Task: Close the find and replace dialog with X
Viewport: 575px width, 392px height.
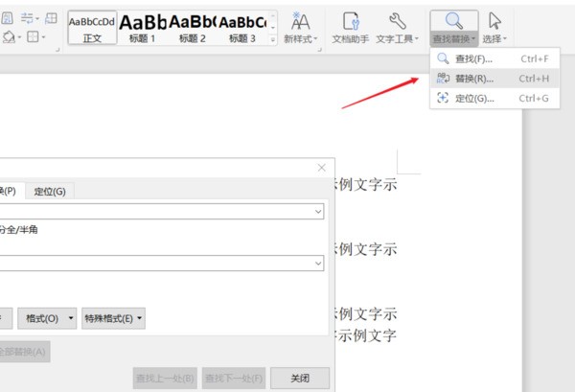Action: 322,168
